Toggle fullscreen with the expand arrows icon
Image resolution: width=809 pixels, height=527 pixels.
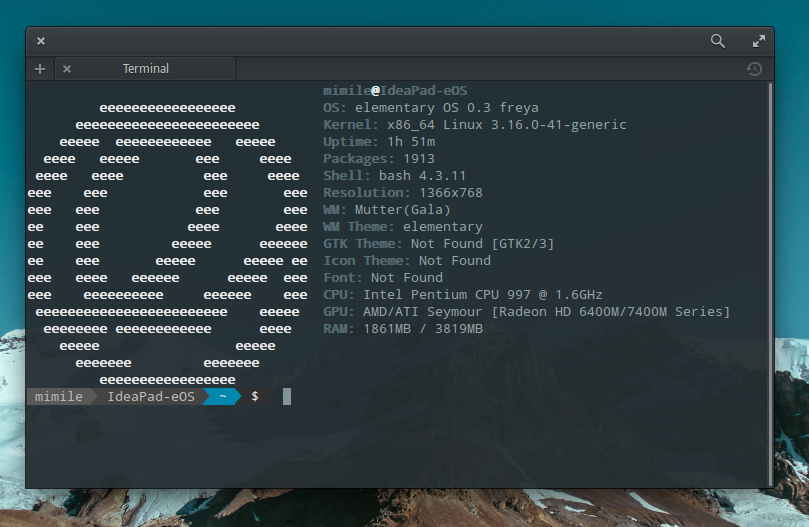click(758, 41)
